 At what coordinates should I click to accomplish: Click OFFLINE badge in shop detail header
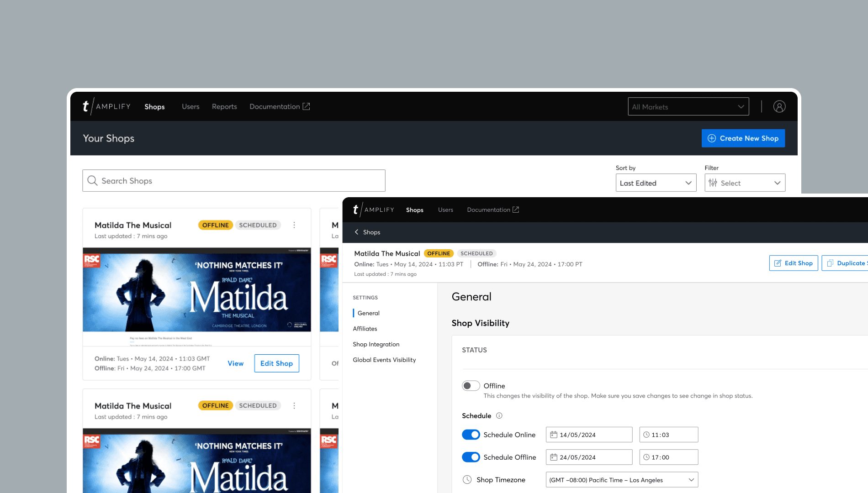(x=439, y=253)
